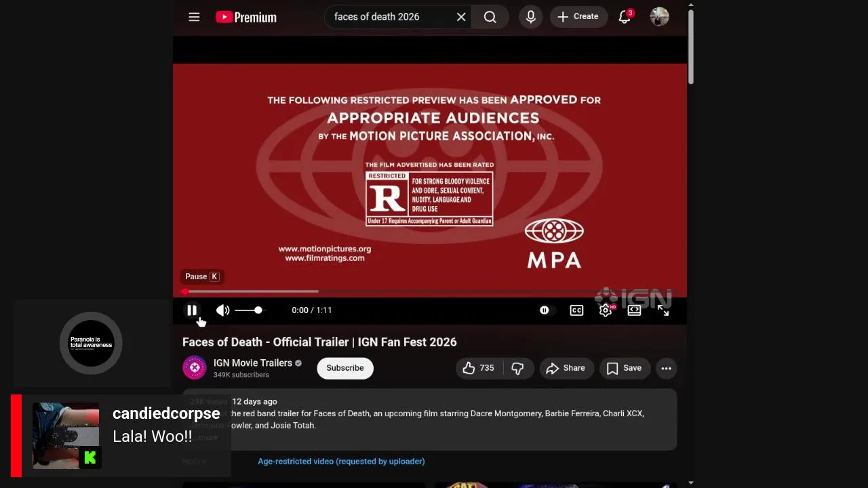Screen dimensions: 868x488
Task: Save video to playlist
Action: tap(625, 368)
